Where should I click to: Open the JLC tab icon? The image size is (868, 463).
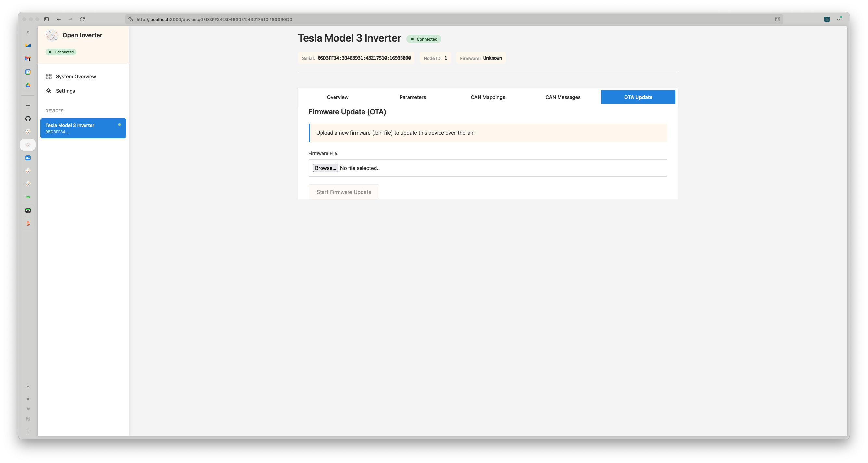pyautogui.click(x=28, y=158)
